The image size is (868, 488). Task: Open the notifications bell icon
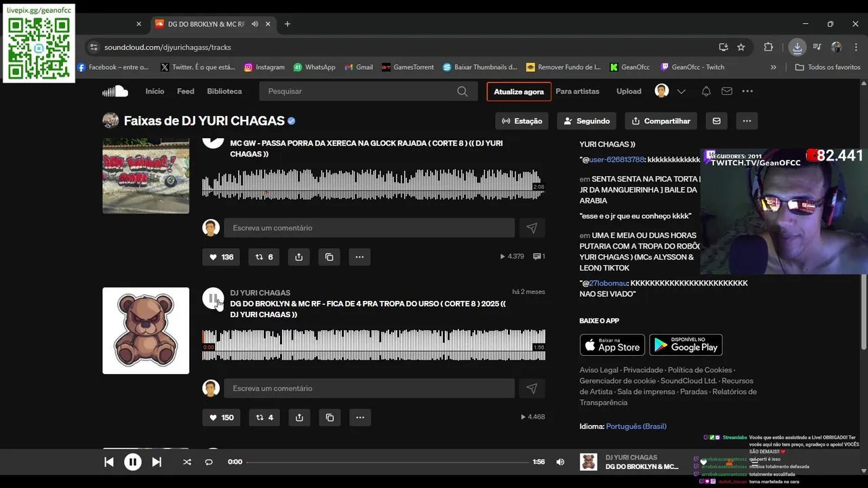706,91
